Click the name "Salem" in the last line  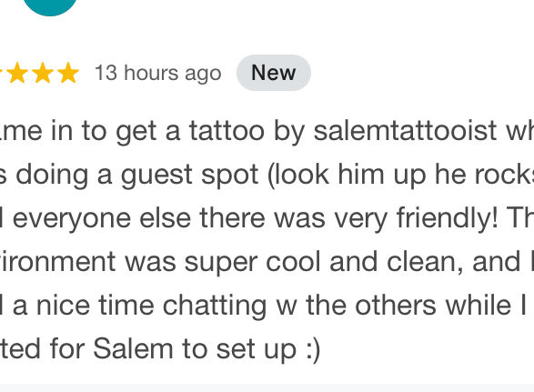133,348
